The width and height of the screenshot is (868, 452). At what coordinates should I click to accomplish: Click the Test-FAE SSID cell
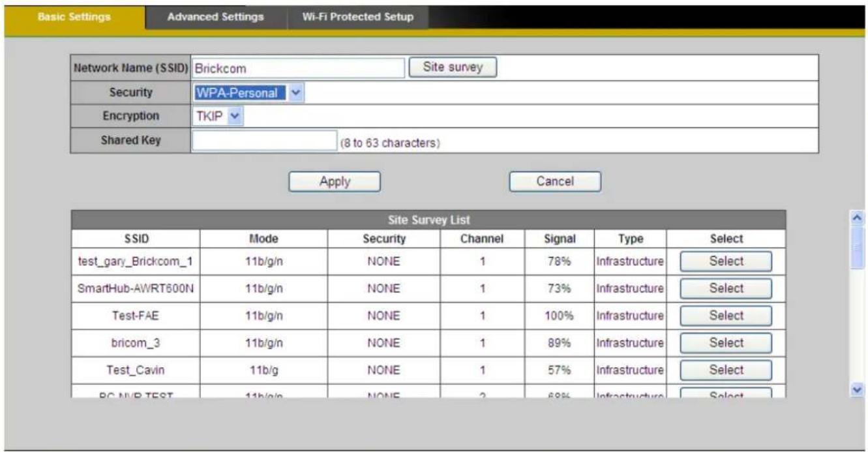(x=136, y=316)
